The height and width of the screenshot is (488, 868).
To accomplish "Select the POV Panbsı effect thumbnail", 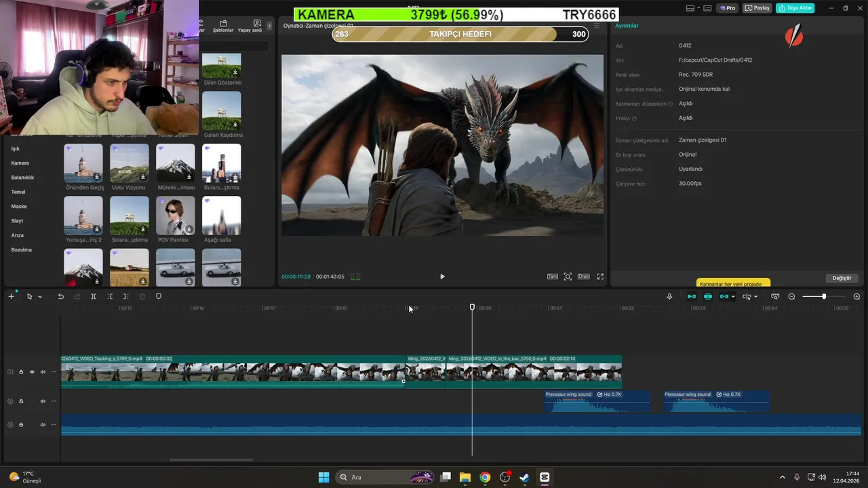I will click(x=176, y=216).
